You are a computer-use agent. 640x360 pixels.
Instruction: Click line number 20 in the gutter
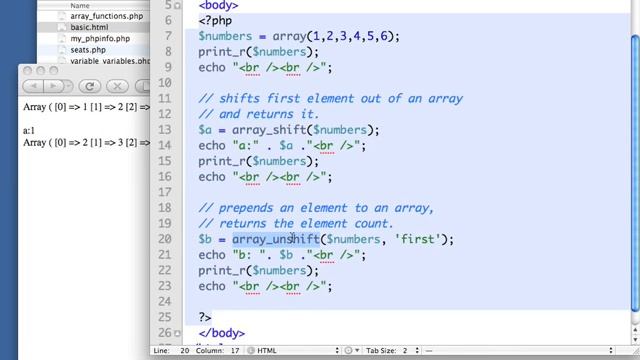coord(165,239)
